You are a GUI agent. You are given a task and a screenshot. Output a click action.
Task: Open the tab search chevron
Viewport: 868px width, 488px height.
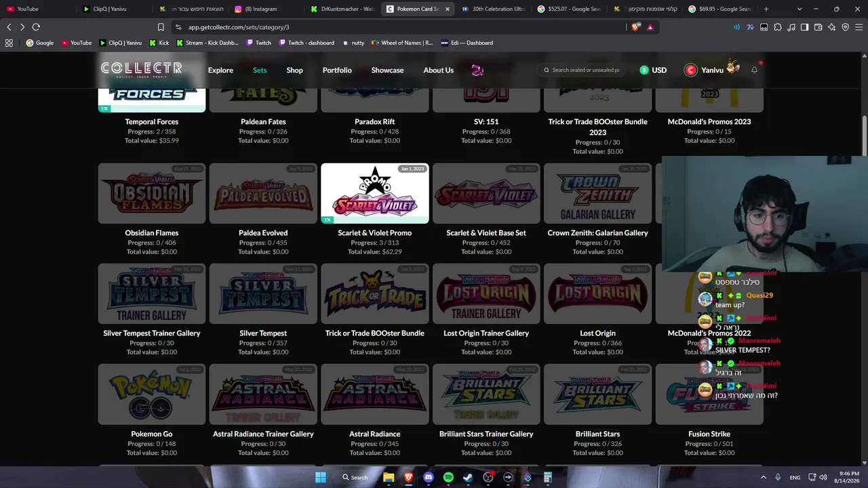click(x=800, y=9)
